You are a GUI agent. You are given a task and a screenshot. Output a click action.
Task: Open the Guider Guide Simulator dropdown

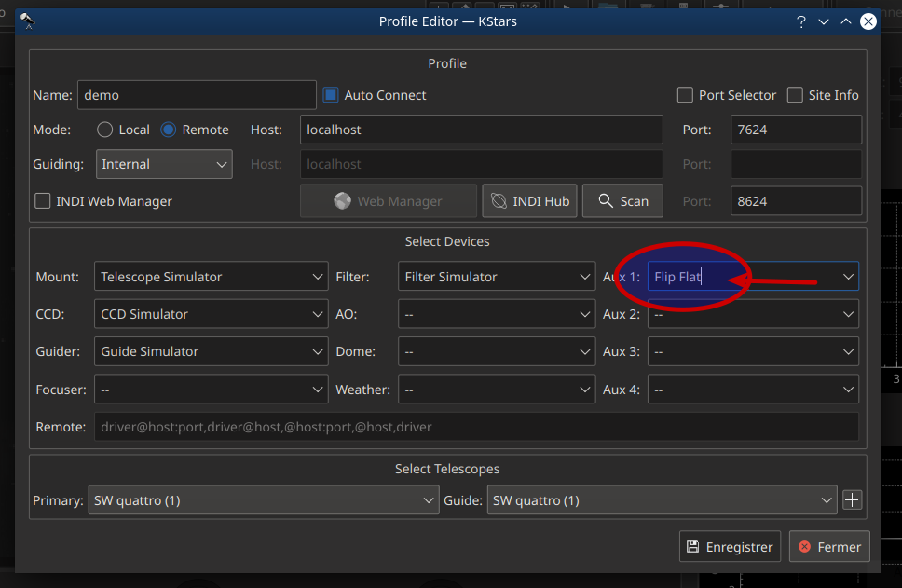pos(212,351)
